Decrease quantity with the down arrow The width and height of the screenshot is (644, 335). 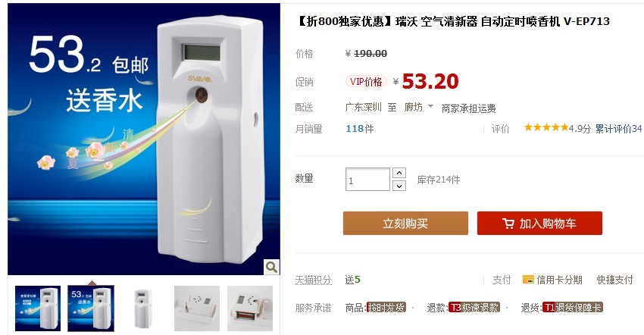399,186
